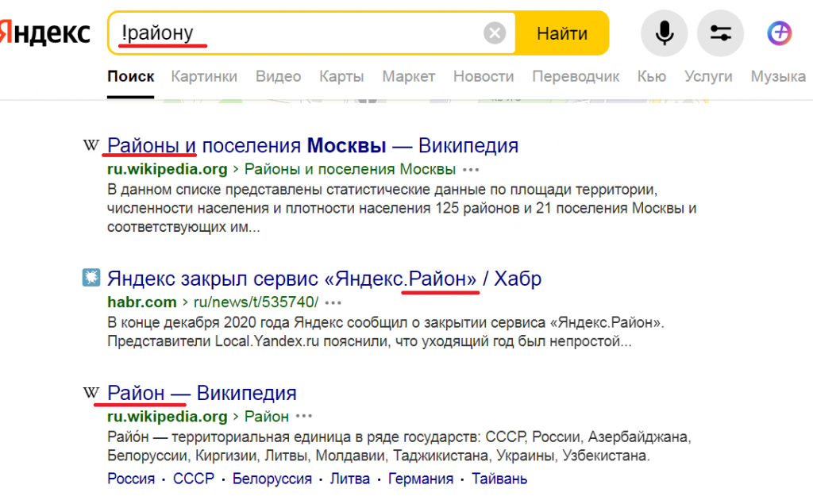Switch to Видео tab
Image resolution: width=813 pixels, height=504 pixels.
click(278, 77)
